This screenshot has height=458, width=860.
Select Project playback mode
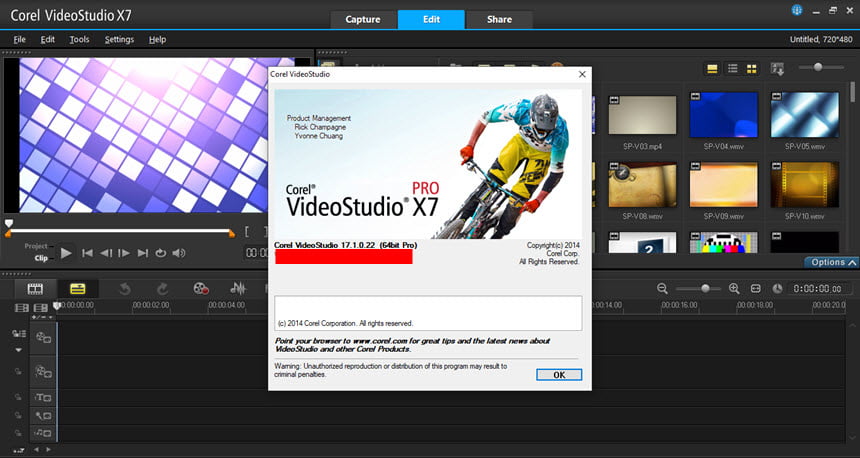click(36, 246)
